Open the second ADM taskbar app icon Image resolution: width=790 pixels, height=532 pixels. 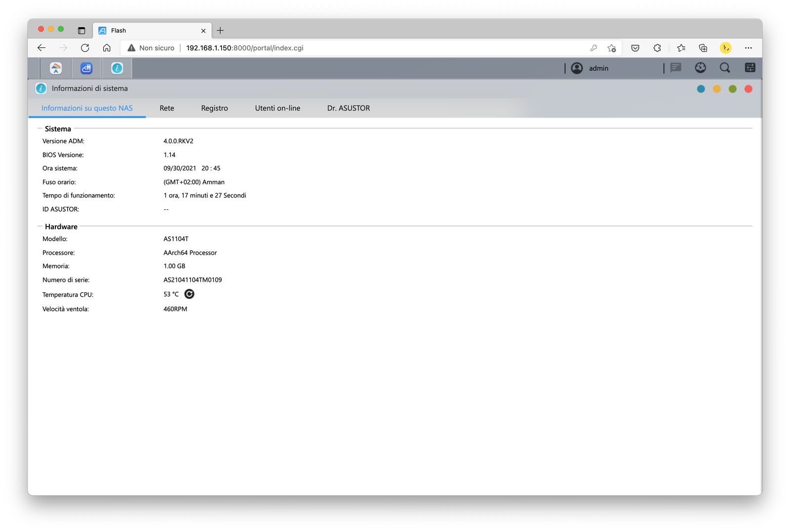(x=86, y=68)
